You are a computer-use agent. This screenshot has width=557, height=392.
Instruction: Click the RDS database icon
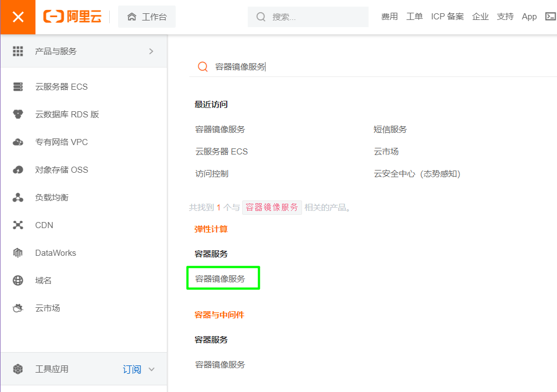click(x=18, y=114)
